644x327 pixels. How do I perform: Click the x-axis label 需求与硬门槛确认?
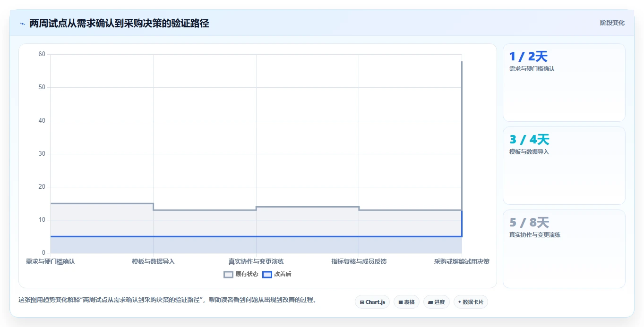[x=51, y=261]
